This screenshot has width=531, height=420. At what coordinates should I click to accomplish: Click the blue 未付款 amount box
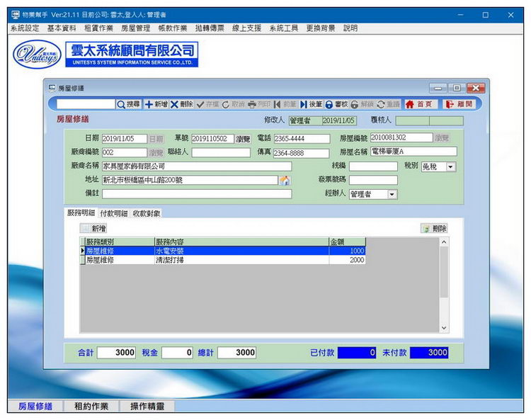[x=428, y=353]
